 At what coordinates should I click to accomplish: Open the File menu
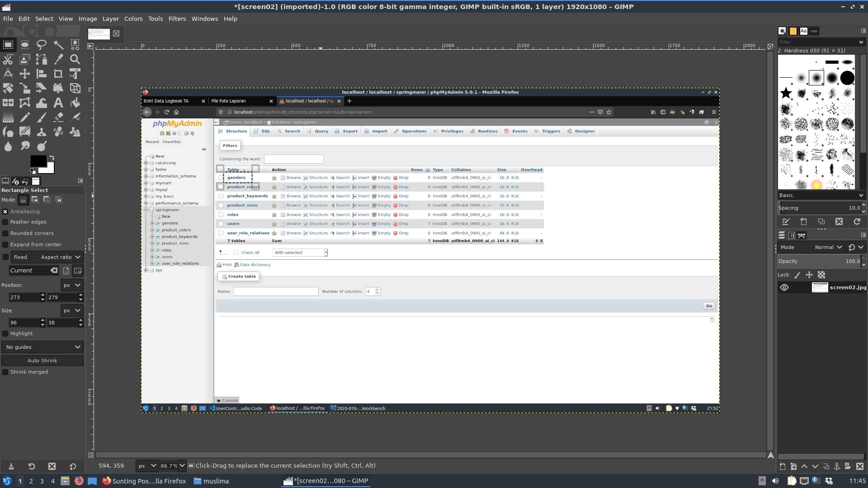coord(8,19)
